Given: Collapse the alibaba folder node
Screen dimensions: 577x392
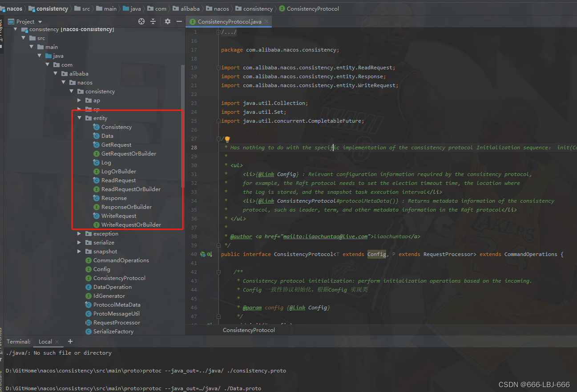Looking at the screenshot, I should point(55,74).
